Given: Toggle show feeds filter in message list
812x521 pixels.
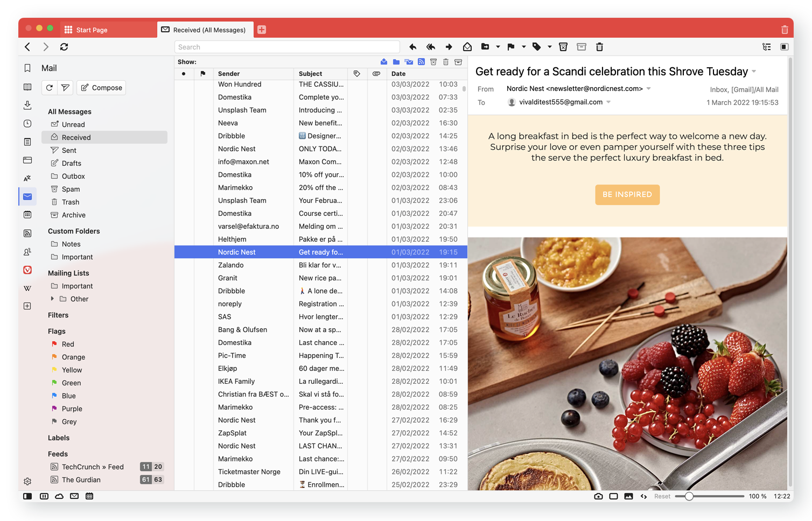Looking at the screenshot, I should tap(421, 62).
